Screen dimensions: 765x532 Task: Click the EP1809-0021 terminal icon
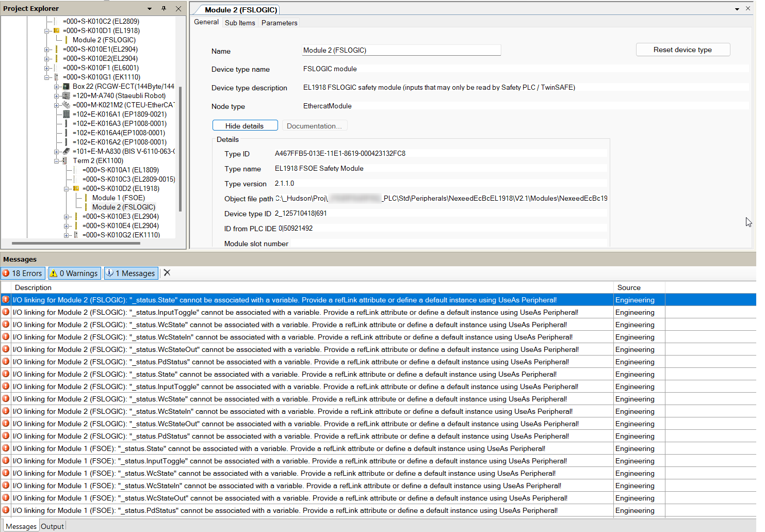[66, 114]
